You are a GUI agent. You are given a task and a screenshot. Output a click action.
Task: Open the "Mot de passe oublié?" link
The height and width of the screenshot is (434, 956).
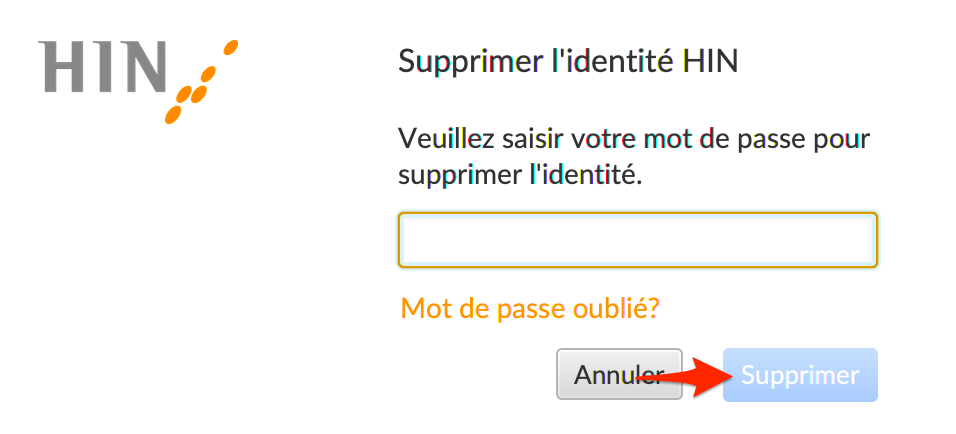coord(530,309)
